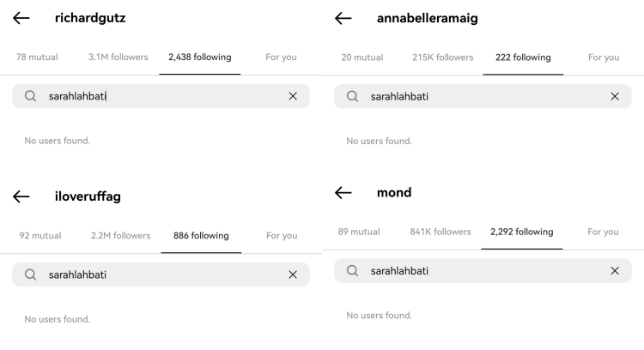Tap back arrow beside annabelleramaig
Image resolution: width=644 pixels, height=350 pixels.
pyautogui.click(x=343, y=18)
